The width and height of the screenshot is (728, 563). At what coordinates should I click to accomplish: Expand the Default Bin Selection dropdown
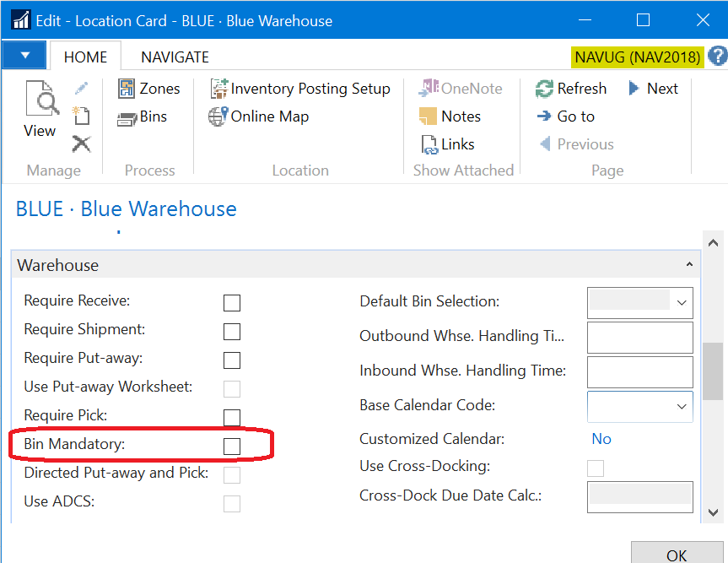pos(682,302)
